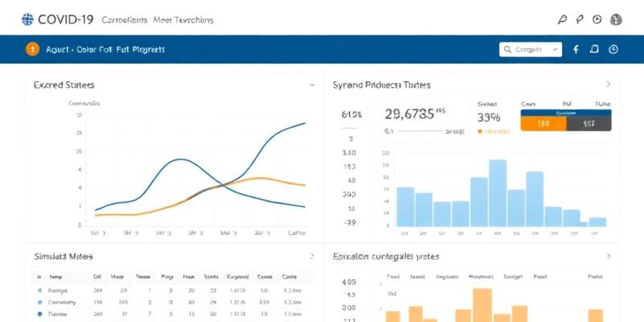The image size is (644, 322).
Task: Click the notes icon in the blue bar
Action: 595,50
